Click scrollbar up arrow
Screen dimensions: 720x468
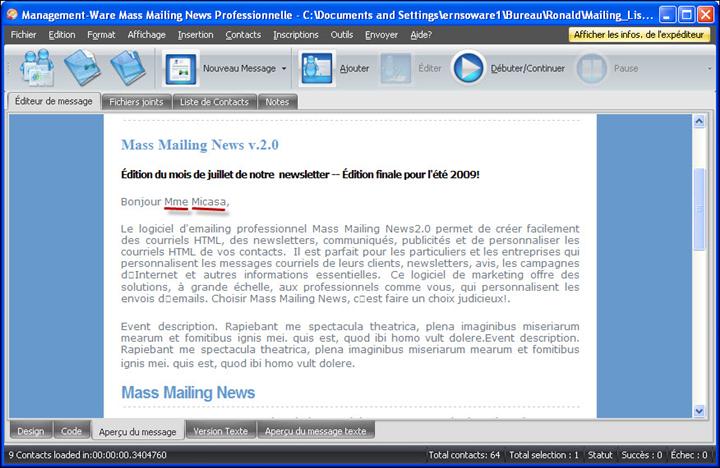699,121
